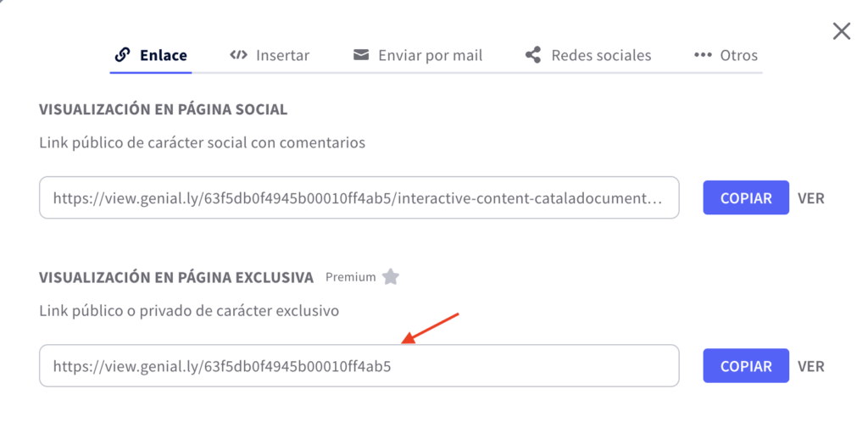Click the exclusive page URL field
The height and width of the screenshot is (439, 868).
click(359, 366)
